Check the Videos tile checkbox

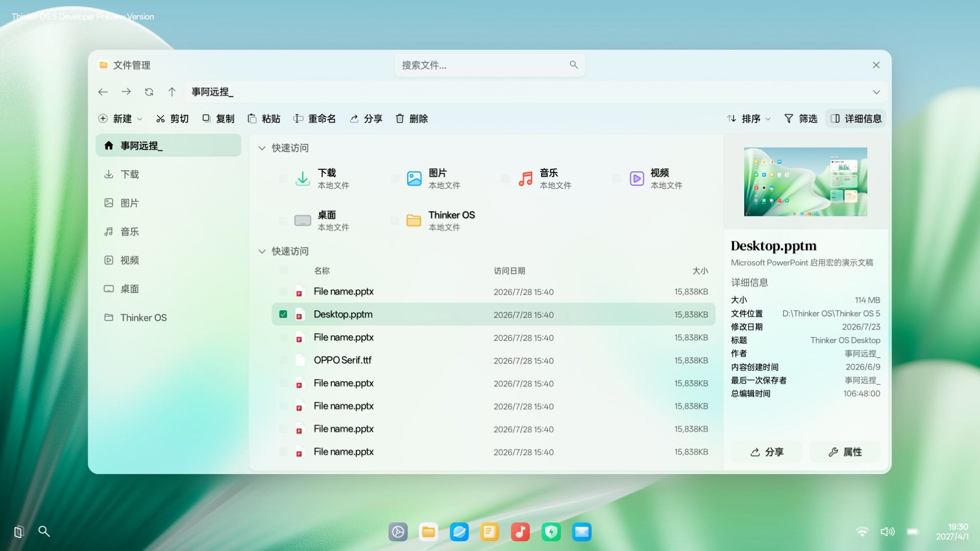pos(617,179)
